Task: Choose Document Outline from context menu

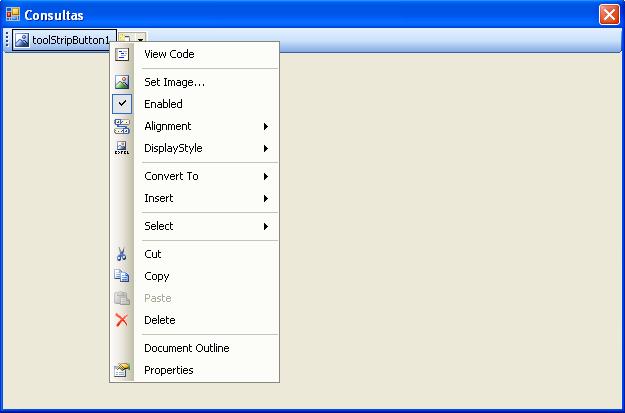Action: [x=187, y=348]
